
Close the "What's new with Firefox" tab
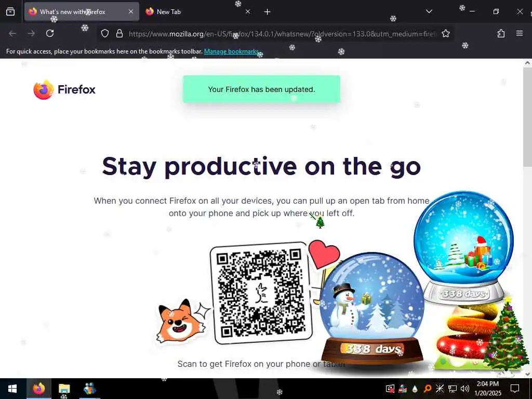tap(131, 12)
